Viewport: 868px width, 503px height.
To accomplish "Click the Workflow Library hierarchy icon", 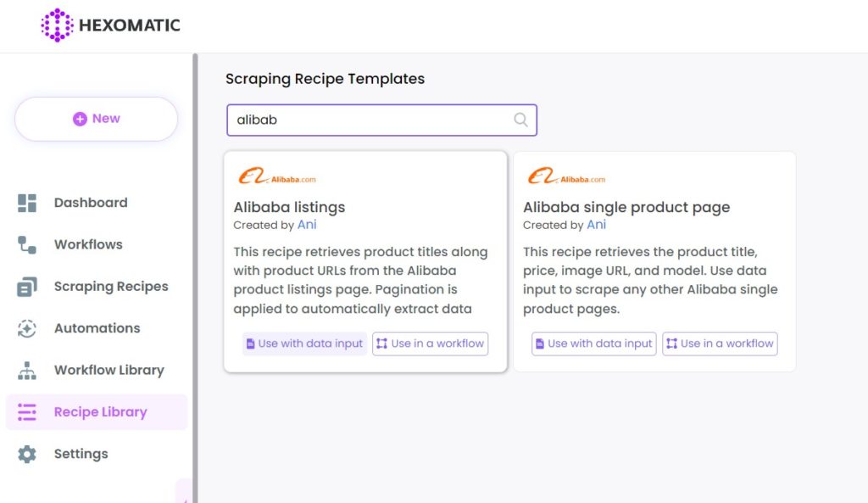I will coord(26,371).
